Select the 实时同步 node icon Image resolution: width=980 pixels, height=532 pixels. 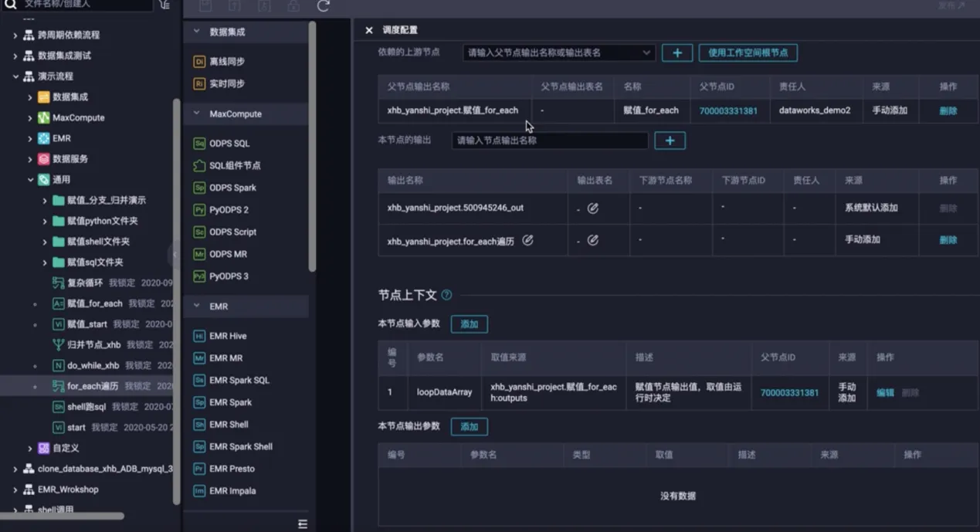point(199,83)
